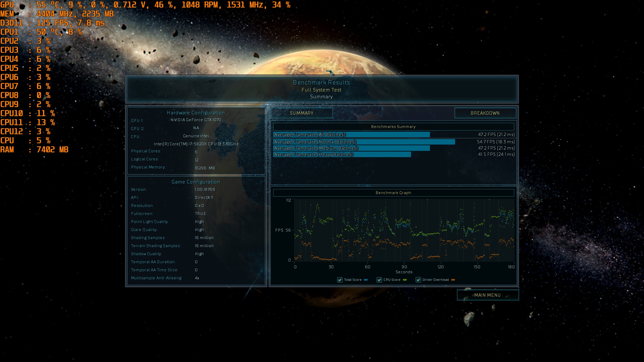Click the Temporal AA Time Slice label
644x362 pixels.
pyautogui.click(x=155, y=270)
